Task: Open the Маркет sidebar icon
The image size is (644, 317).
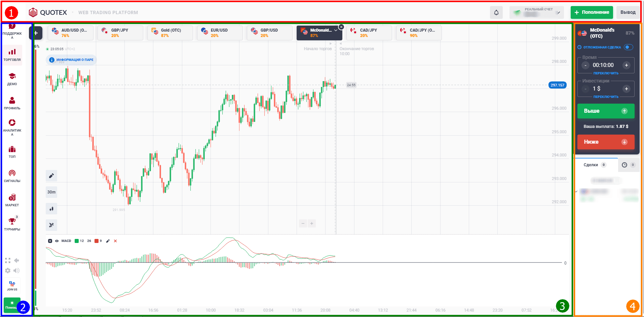Action: [12, 200]
